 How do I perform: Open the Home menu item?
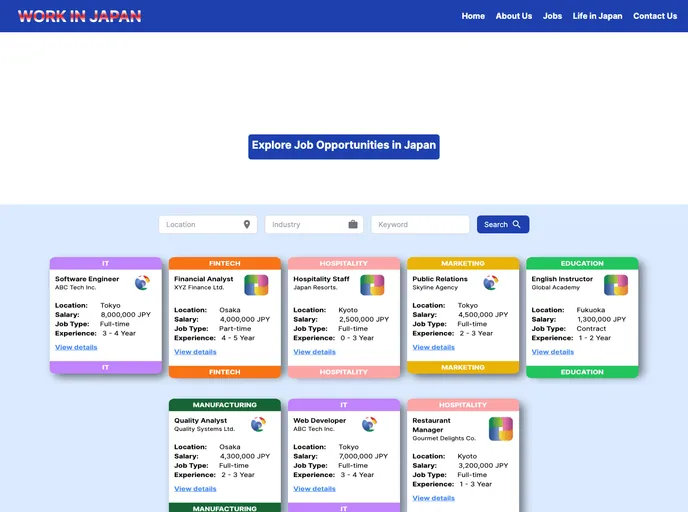coord(473,16)
